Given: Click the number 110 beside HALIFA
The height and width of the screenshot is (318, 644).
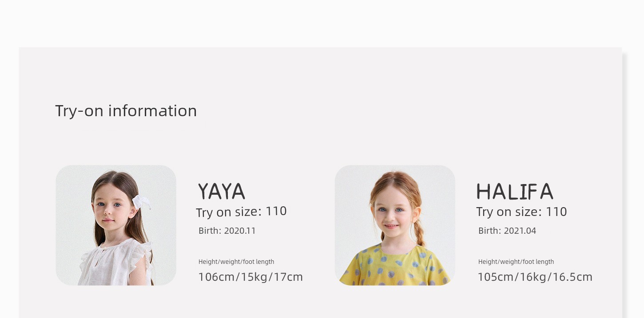Looking at the screenshot, I should pos(557,211).
